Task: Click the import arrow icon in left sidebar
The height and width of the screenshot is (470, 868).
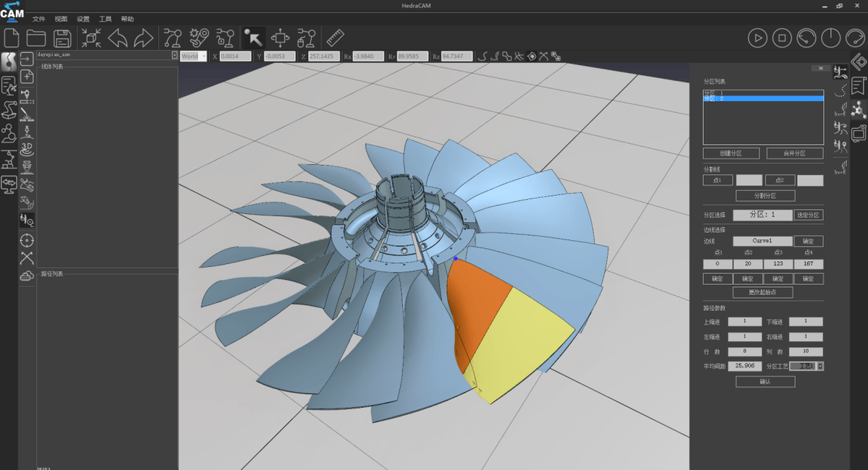Action: (x=27, y=59)
